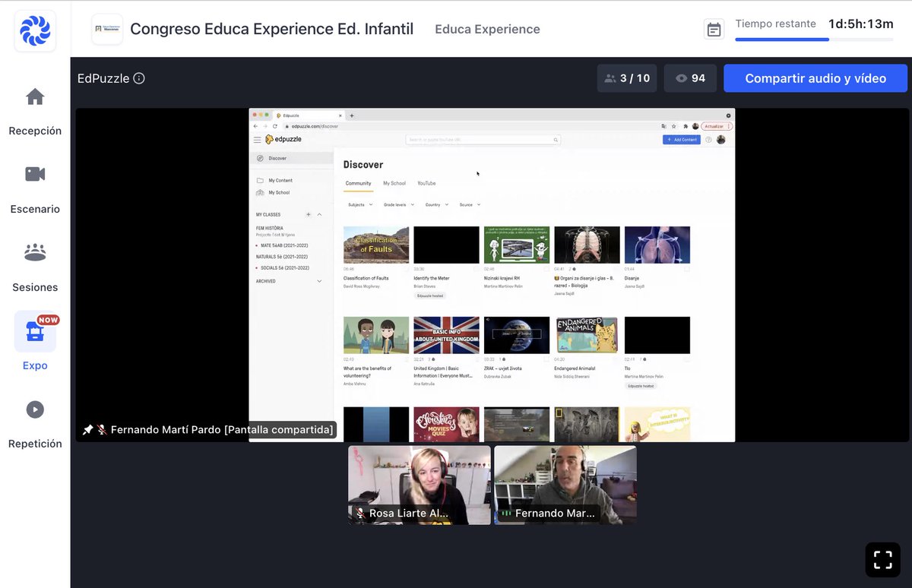Go to Recepción via the home icon
This screenshot has height=588, width=912.
pos(35,97)
